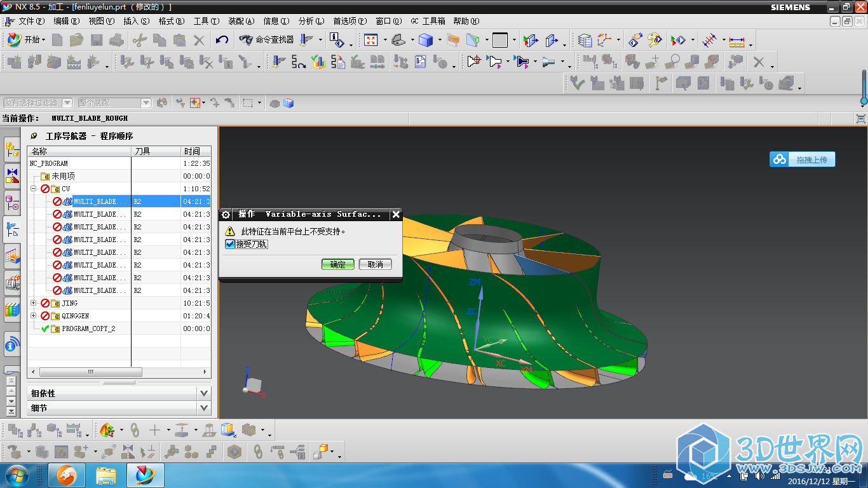Open the Constraint Navigator sidebar tab

point(12,177)
